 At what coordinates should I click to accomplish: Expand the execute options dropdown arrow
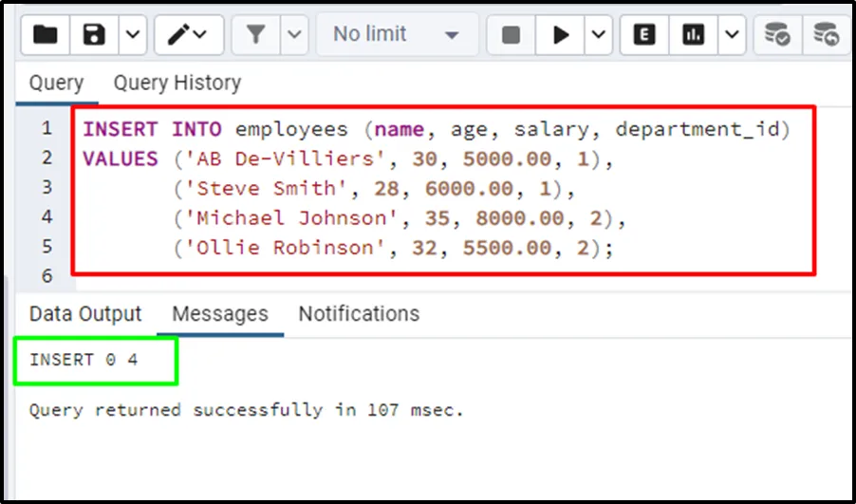click(598, 35)
